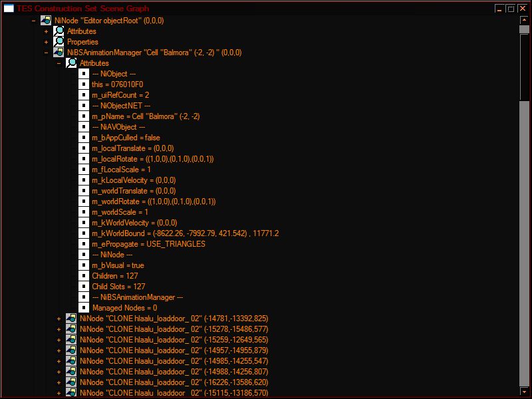Screen dimensions: 532x399
Task: Expand the loaddoor clone at (-14957,-14955,879)
Action: (59, 351)
